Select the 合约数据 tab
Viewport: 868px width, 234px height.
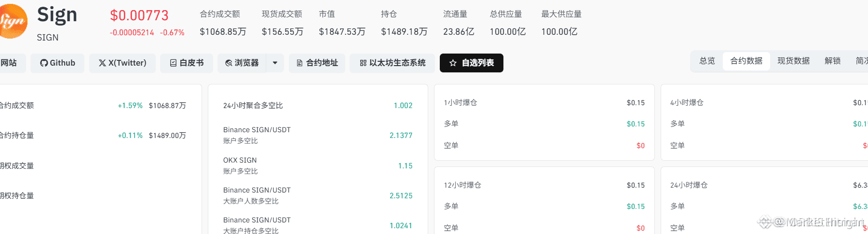pos(746,61)
